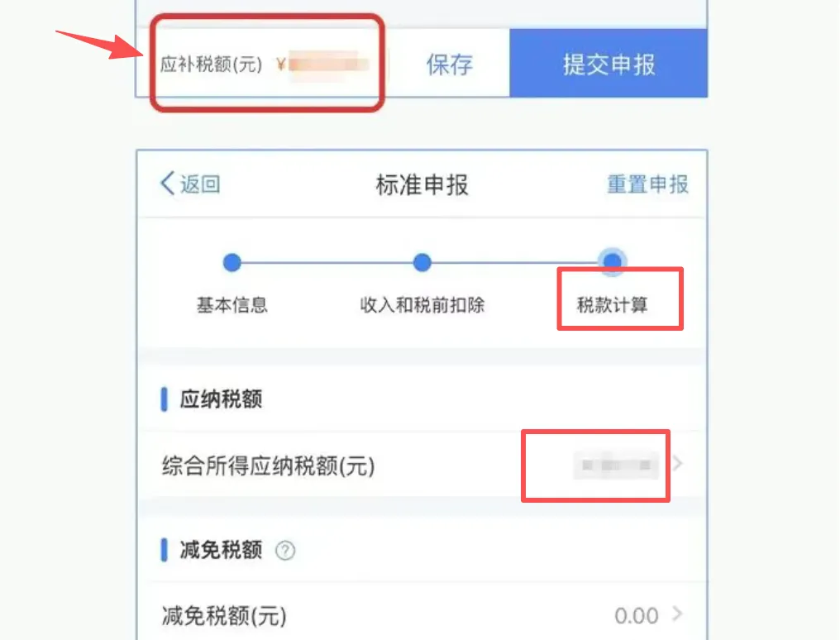This screenshot has height=640, width=840.
Task: Click the 保存 button
Action: pyautogui.click(x=450, y=64)
